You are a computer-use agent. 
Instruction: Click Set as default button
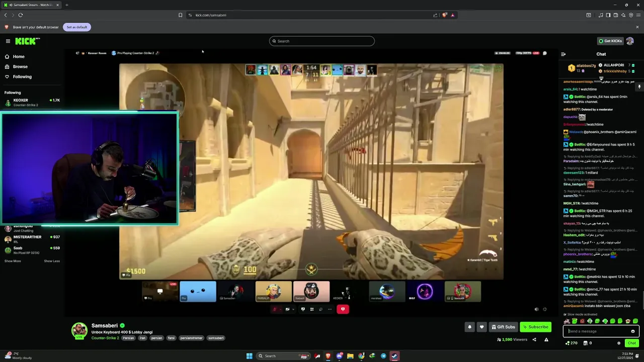click(77, 27)
